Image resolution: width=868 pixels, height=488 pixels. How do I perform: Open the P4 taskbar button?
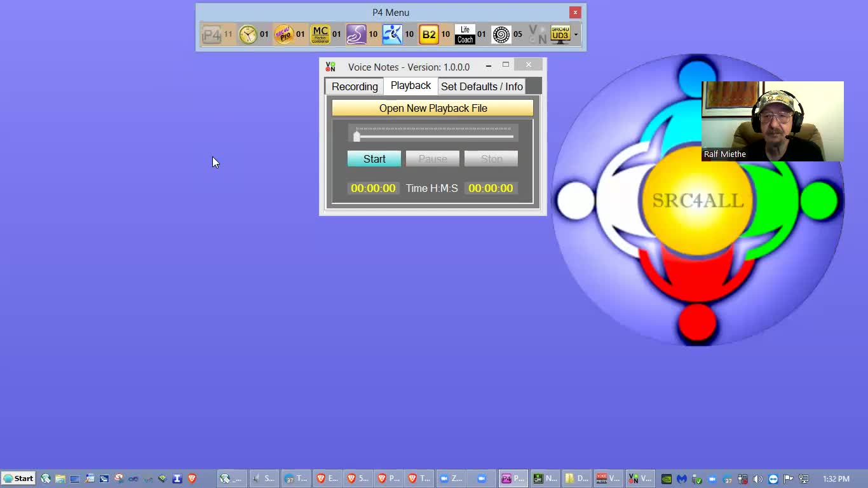tap(513, 478)
